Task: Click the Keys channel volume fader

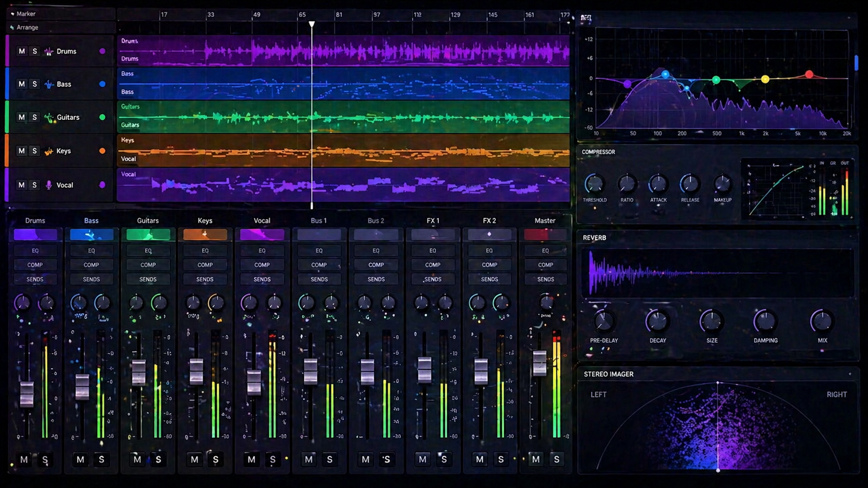Action: [x=196, y=371]
